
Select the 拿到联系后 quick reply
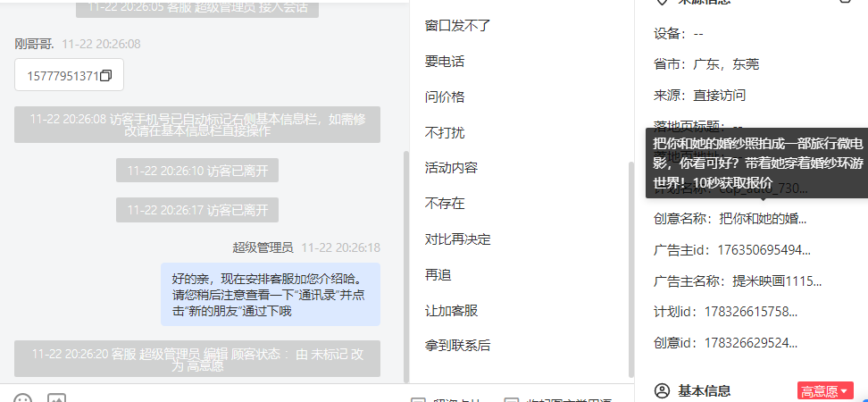pos(457,346)
